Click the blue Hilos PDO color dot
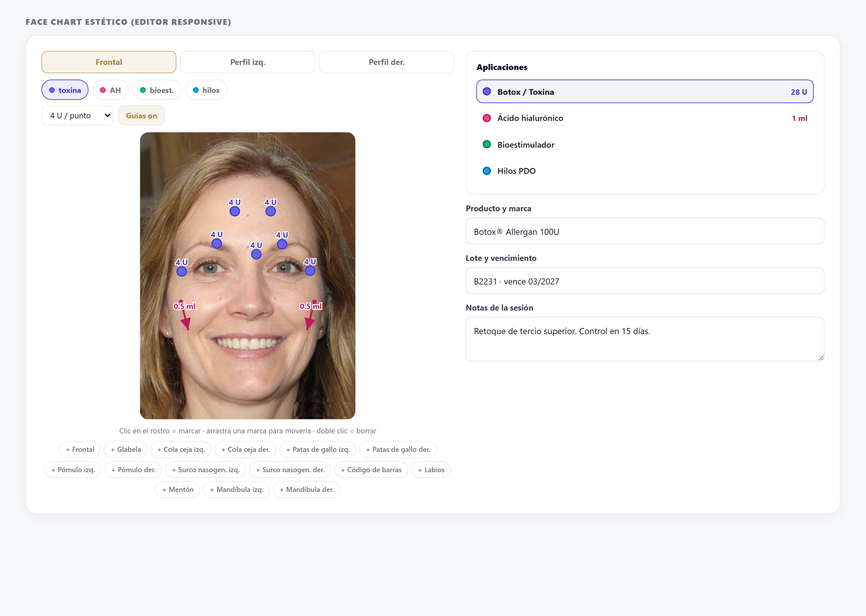The height and width of the screenshot is (616, 866). coord(487,171)
